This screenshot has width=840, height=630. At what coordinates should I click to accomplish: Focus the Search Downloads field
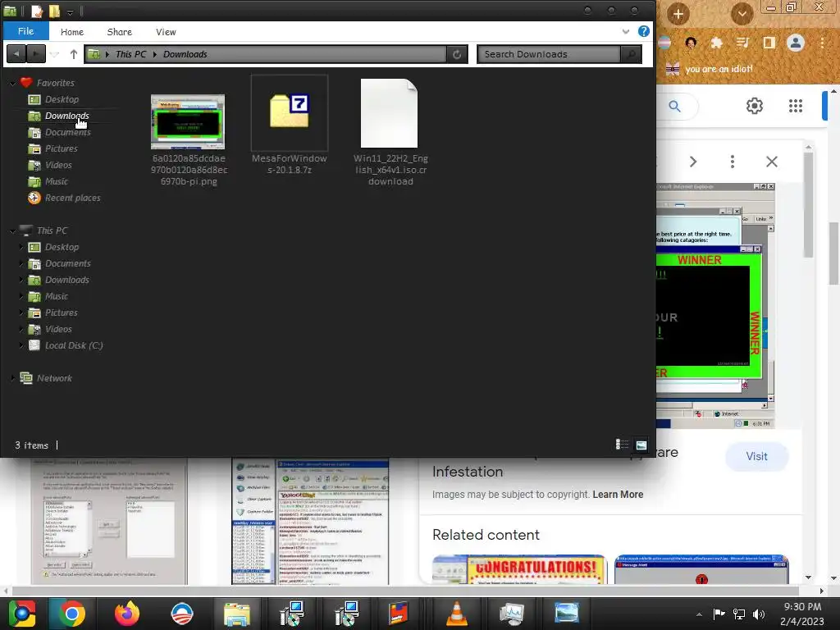coord(548,54)
